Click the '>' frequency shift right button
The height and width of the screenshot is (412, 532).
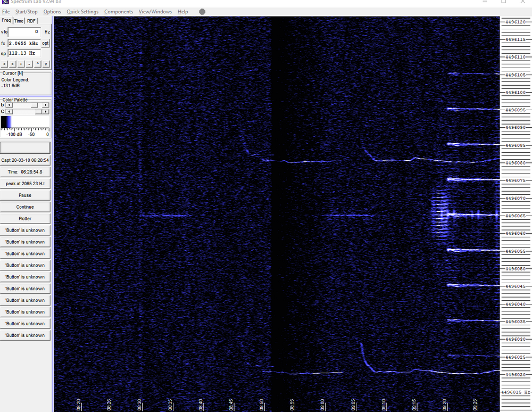click(13, 64)
